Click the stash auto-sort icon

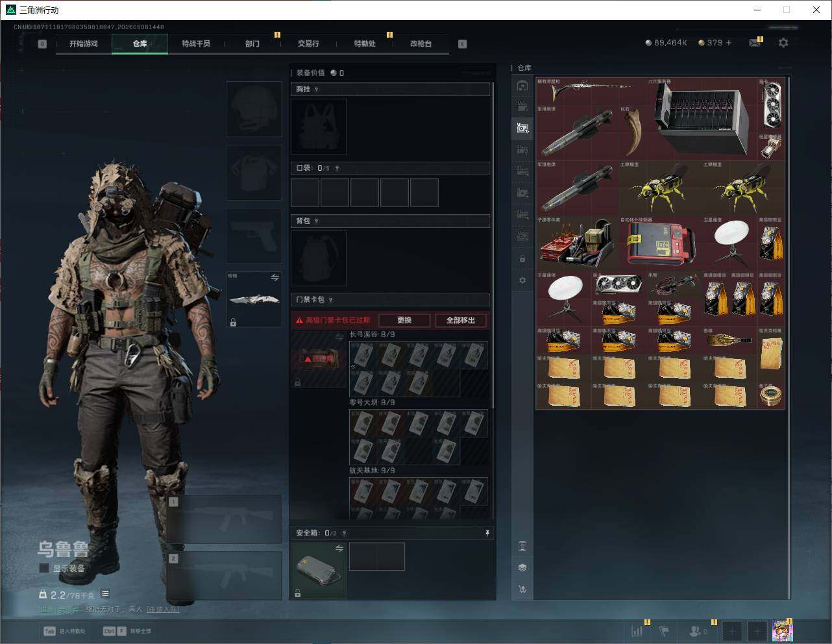(522, 589)
